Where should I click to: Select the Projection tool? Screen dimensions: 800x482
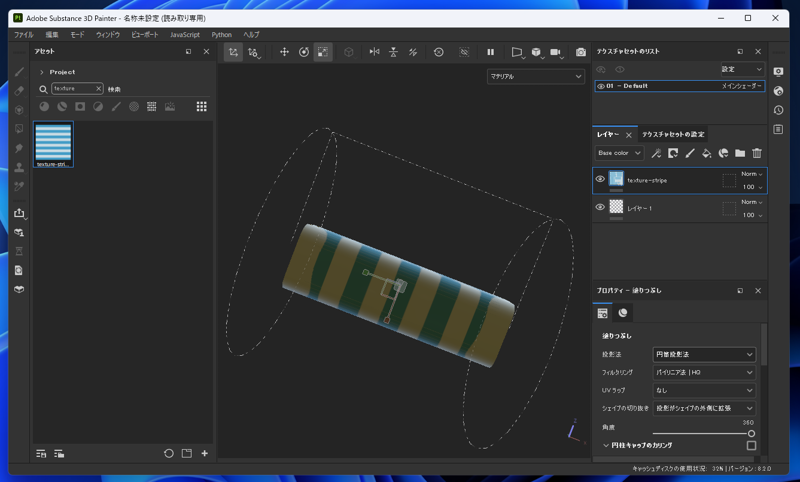coord(19,110)
